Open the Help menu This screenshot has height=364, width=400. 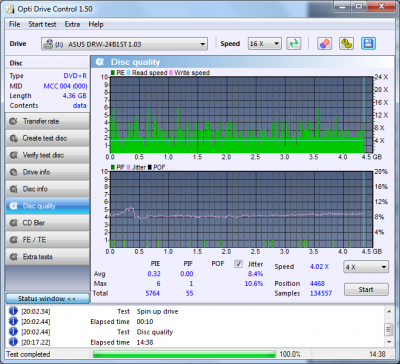[96, 24]
